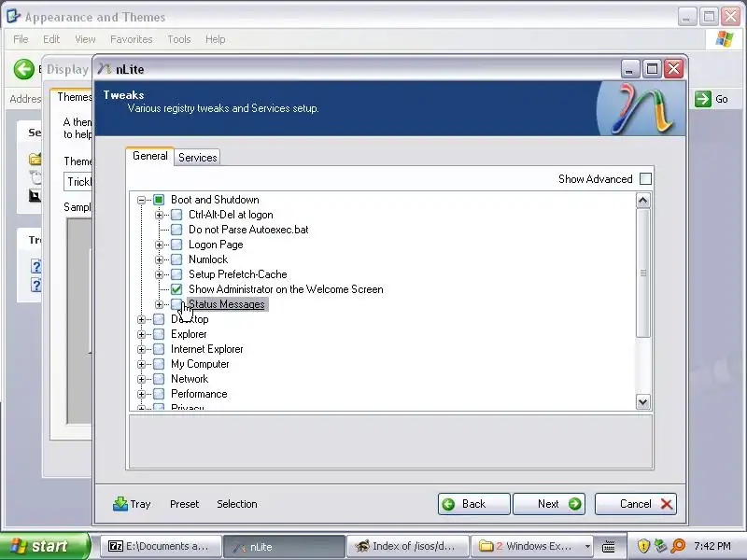Open the Tools menu
Screen dimensions: 747x560
point(179,39)
